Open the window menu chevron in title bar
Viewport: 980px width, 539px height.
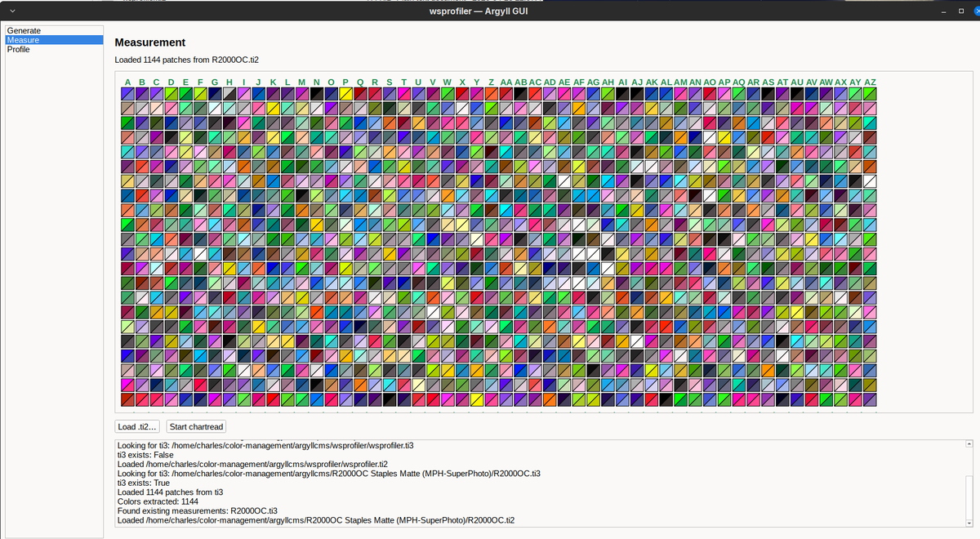(x=11, y=11)
